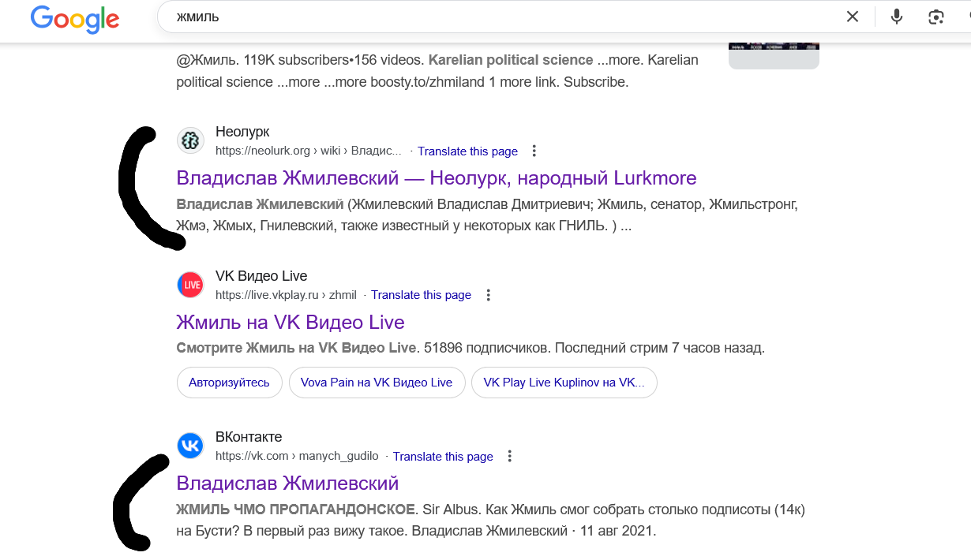Open more options for ВКонтакте result

[510, 456]
